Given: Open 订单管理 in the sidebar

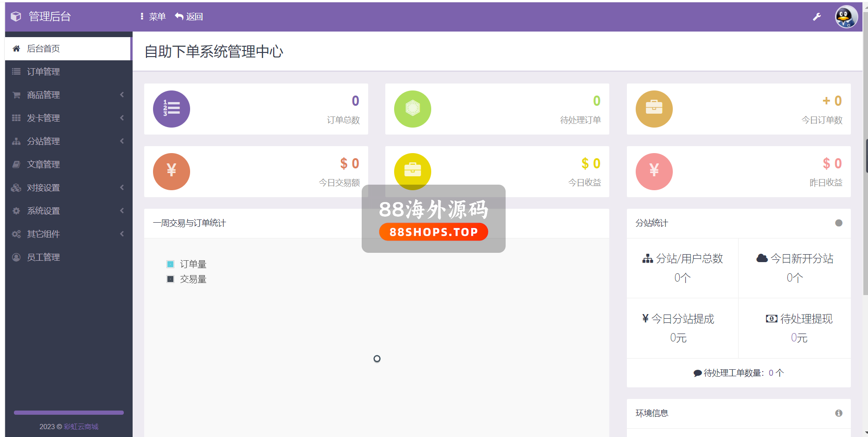Looking at the screenshot, I should tap(44, 71).
